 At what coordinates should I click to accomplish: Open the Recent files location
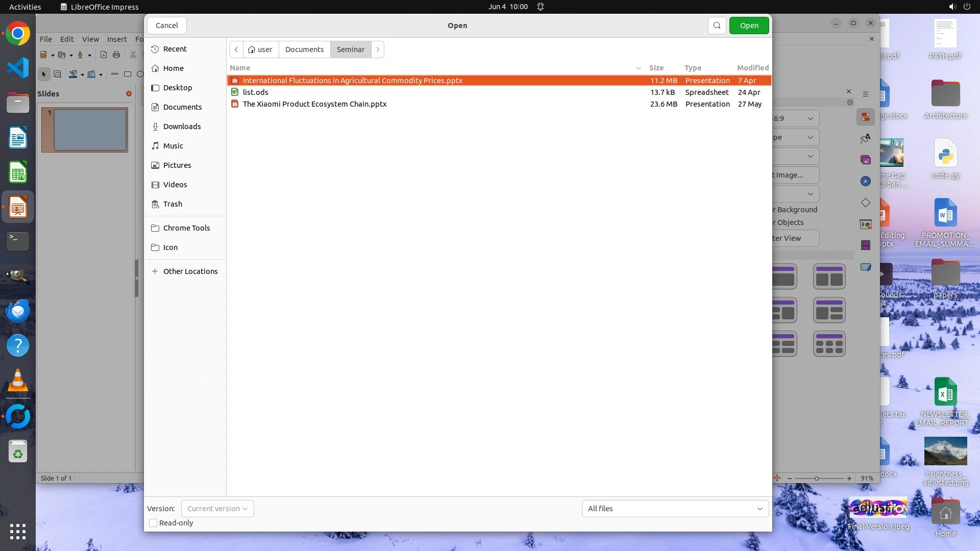(x=175, y=49)
